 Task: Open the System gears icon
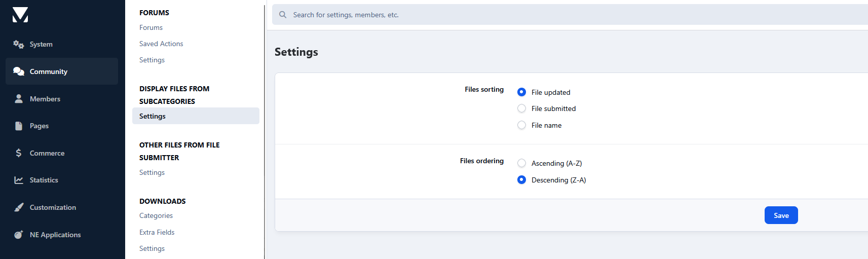pyautogui.click(x=19, y=45)
